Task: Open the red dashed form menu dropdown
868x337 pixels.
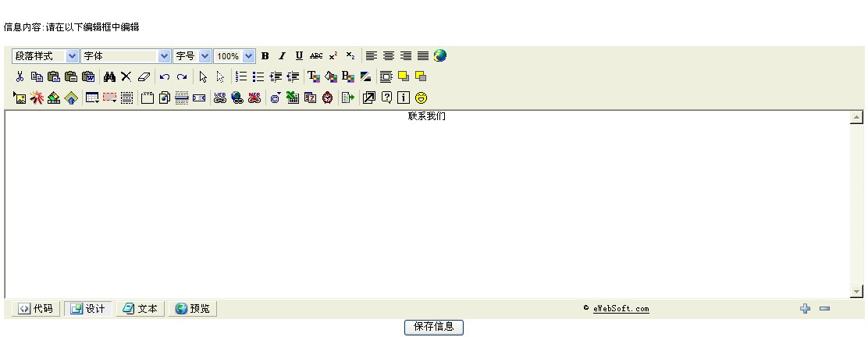Action: pos(109,98)
